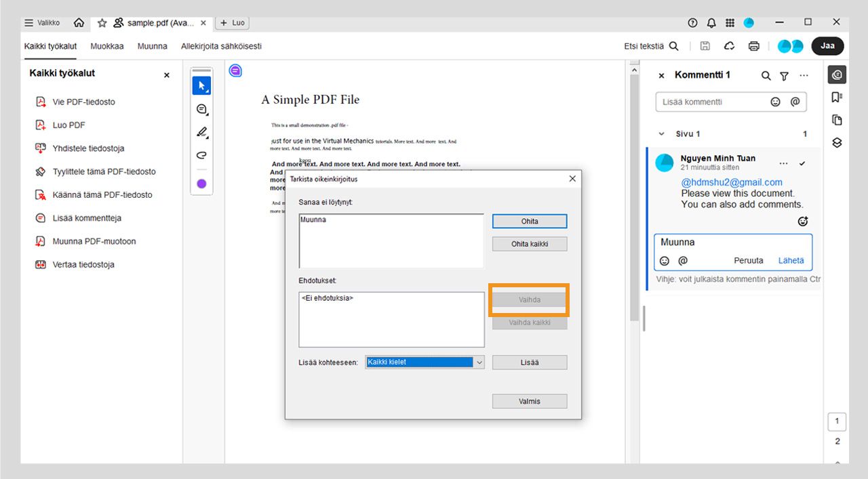Open the Valikko hamburger menu

tap(42, 22)
